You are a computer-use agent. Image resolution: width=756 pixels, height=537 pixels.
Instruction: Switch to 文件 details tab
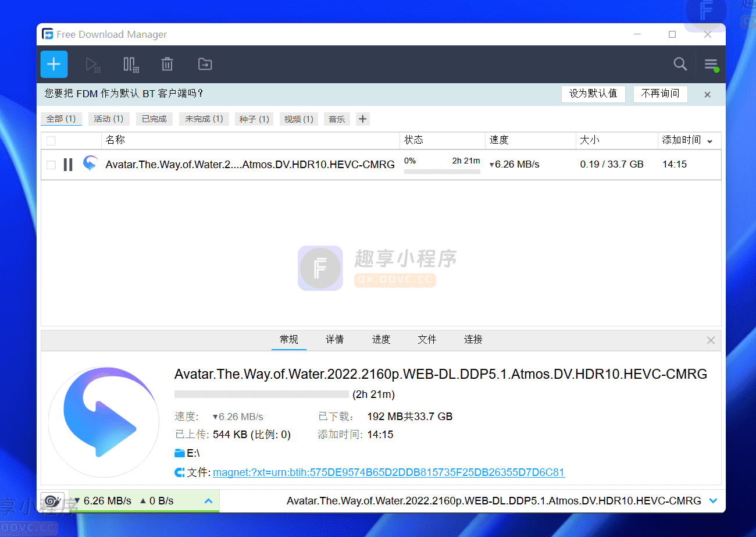tap(427, 339)
